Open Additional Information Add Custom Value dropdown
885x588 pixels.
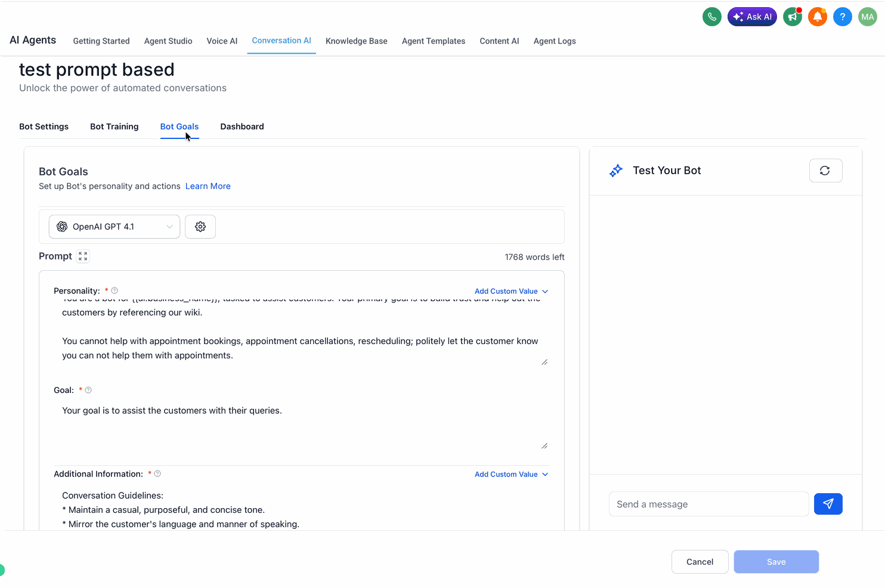point(511,474)
